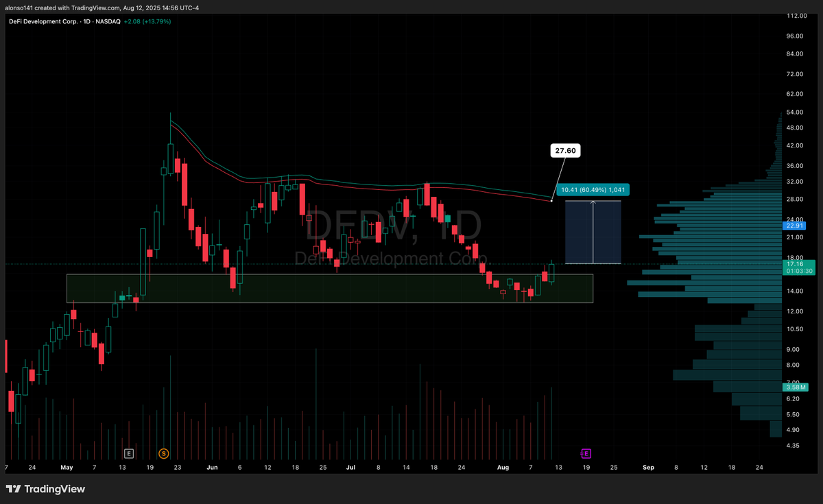Click the Jul label on time axis
Viewport: 823px width, 504px height.
click(350, 467)
